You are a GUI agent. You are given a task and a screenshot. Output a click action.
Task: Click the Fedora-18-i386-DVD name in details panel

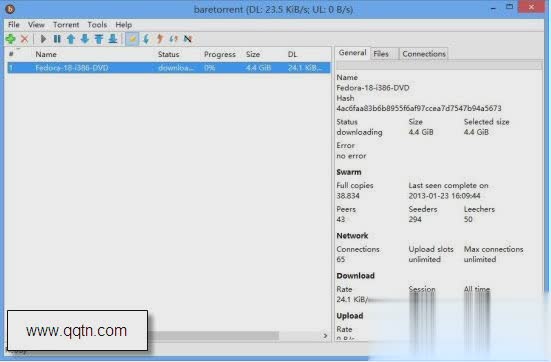click(373, 88)
